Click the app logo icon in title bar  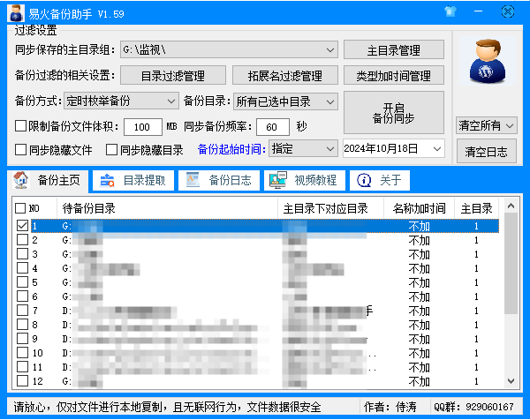[x=16, y=13]
